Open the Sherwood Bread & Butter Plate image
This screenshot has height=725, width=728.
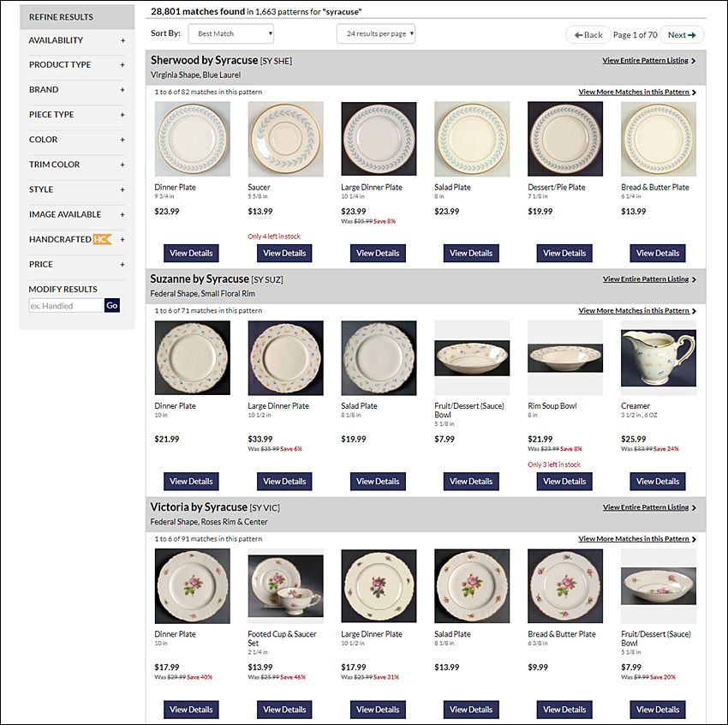click(x=659, y=140)
